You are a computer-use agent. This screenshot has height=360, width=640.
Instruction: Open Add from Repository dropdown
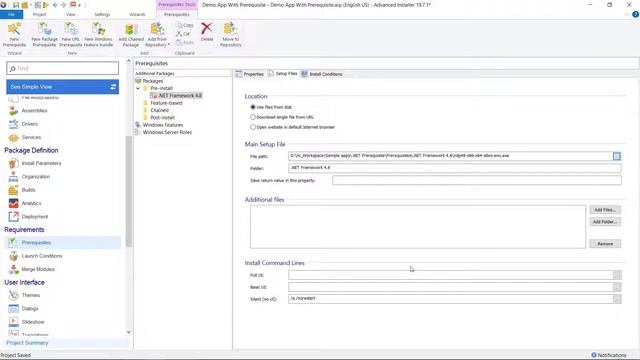click(157, 34)
